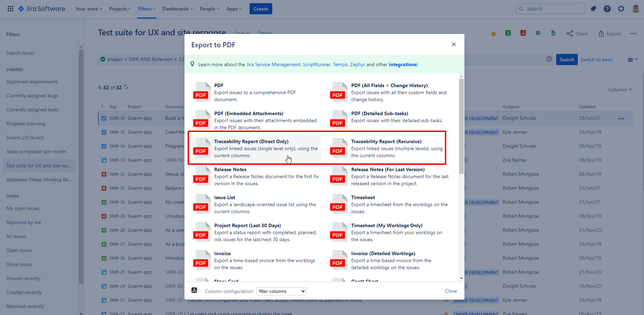The height and width of the screenshot is (315, 644).
Task: Open the user profile avatar
Action: [x=636, y=9]
